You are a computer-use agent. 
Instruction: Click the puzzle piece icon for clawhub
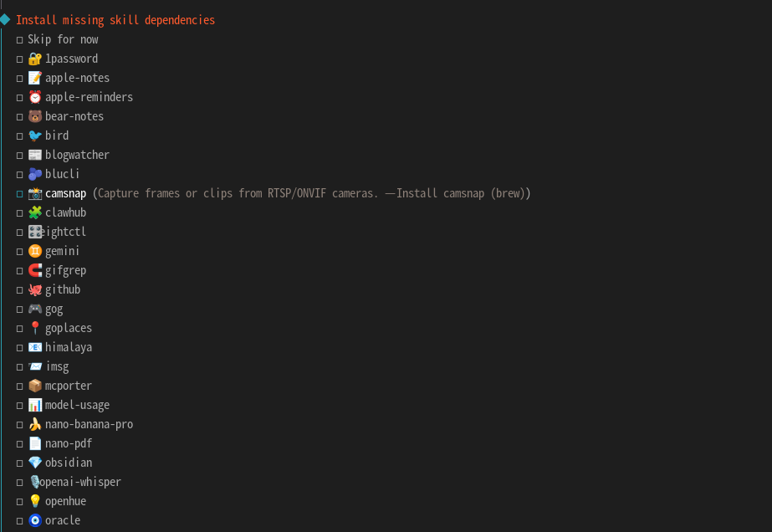[34, 212]
